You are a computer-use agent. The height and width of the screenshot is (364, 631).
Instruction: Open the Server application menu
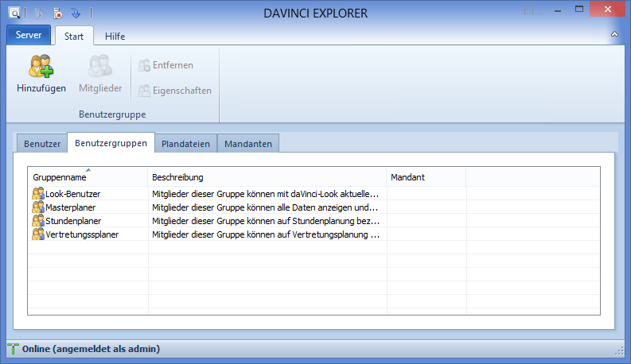tap(29, 36)
